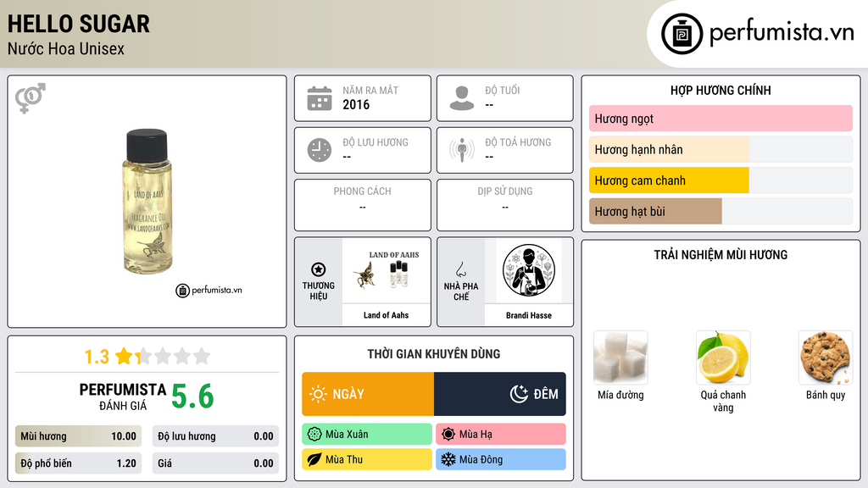This screenshot has height=488, width=868.
Task: Open the Brandi Hasse perfumer portrait
Action: [529, 271]
